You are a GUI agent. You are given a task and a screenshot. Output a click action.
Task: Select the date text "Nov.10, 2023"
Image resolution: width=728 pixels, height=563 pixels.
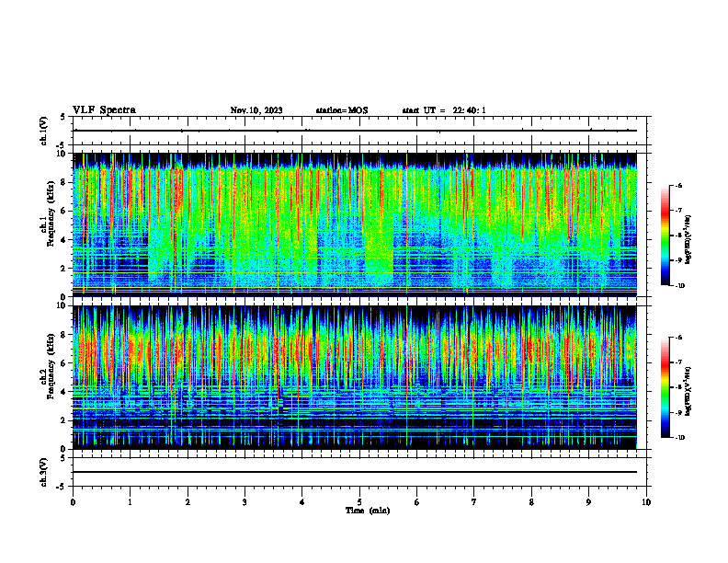pos(256,110)
